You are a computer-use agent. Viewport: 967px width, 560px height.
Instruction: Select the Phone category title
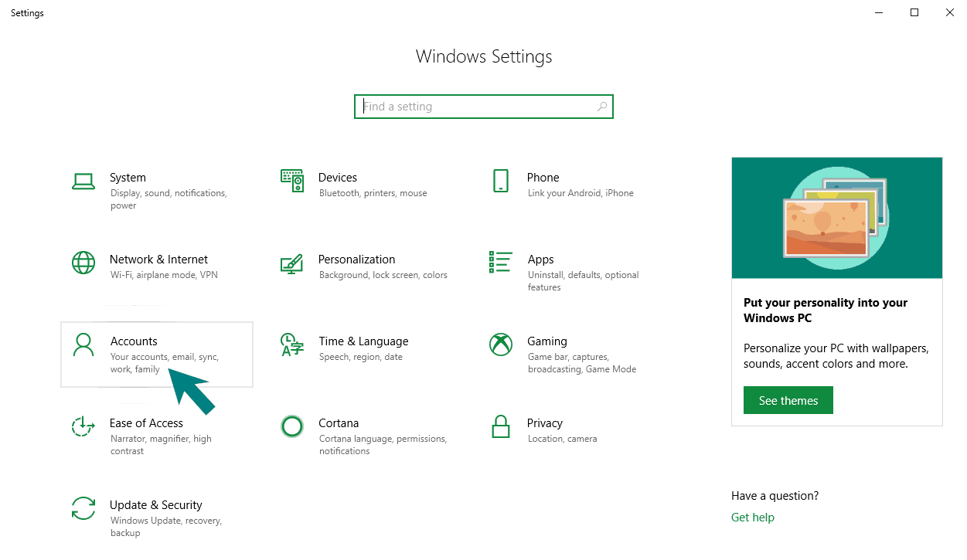coord(543,178)
